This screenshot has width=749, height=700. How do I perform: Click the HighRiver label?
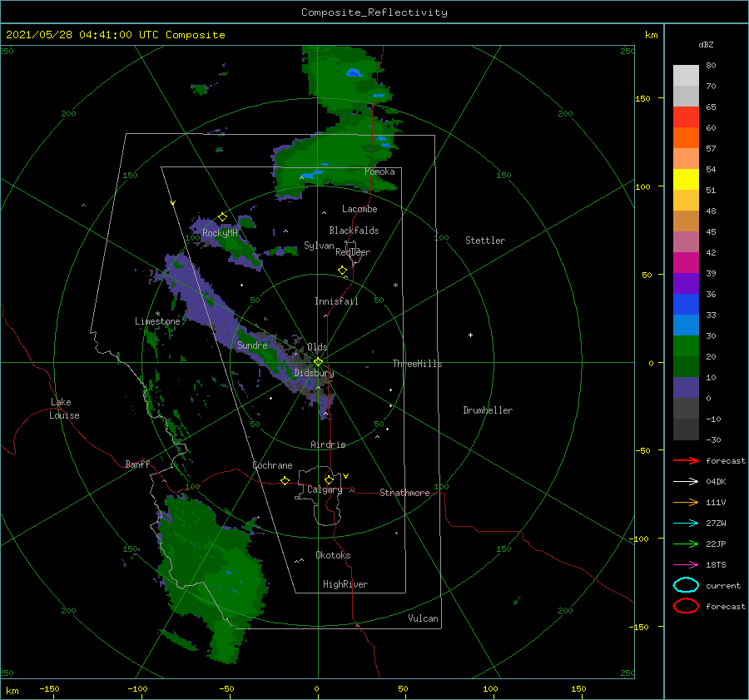click(345, 584)
